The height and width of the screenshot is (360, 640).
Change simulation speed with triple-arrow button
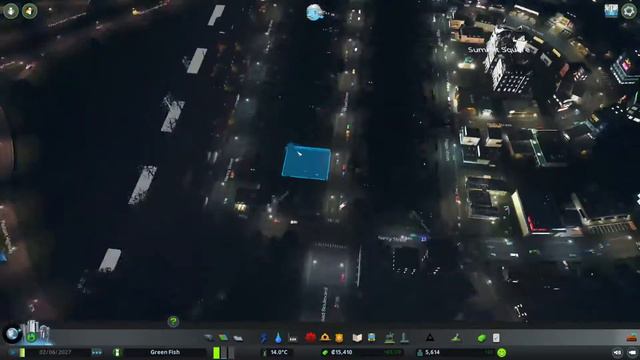[x=97, y=352]
